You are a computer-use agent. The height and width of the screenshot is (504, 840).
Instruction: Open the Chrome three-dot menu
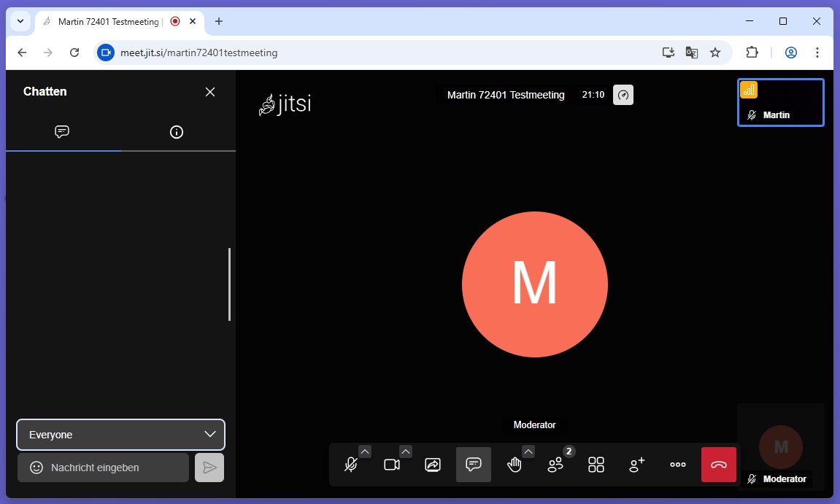(x=817, y=53)
